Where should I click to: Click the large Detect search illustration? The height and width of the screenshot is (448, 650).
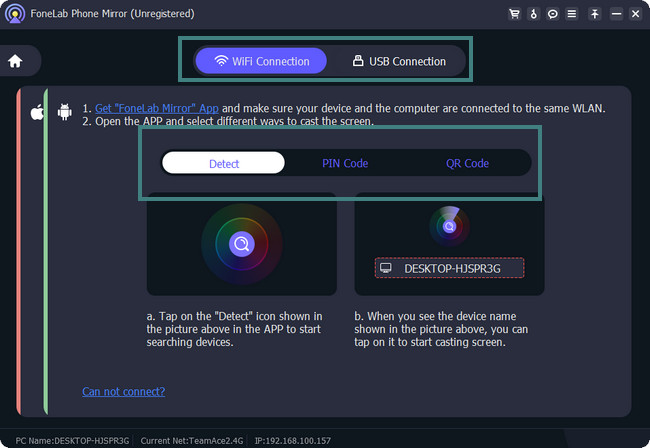click(x=242, y=244)
